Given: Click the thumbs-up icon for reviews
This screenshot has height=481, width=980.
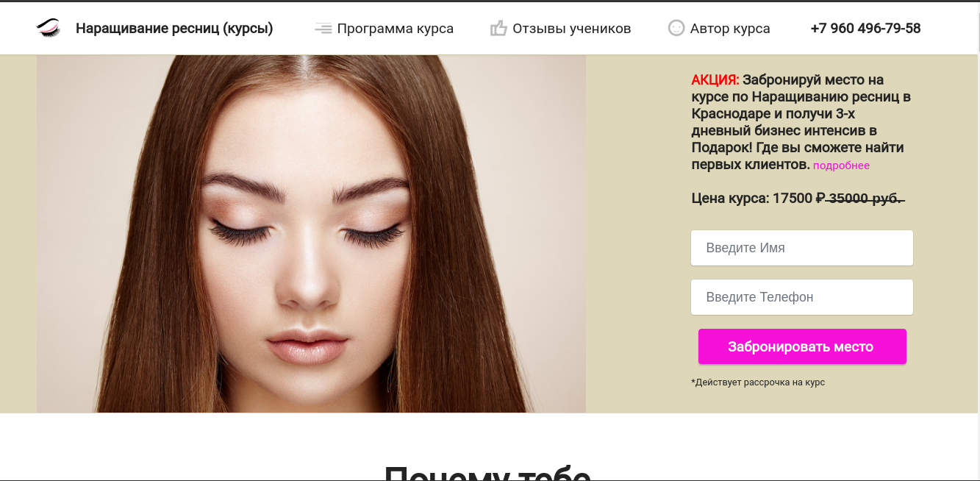Looking at the screenshot, I should click(498, 29).
